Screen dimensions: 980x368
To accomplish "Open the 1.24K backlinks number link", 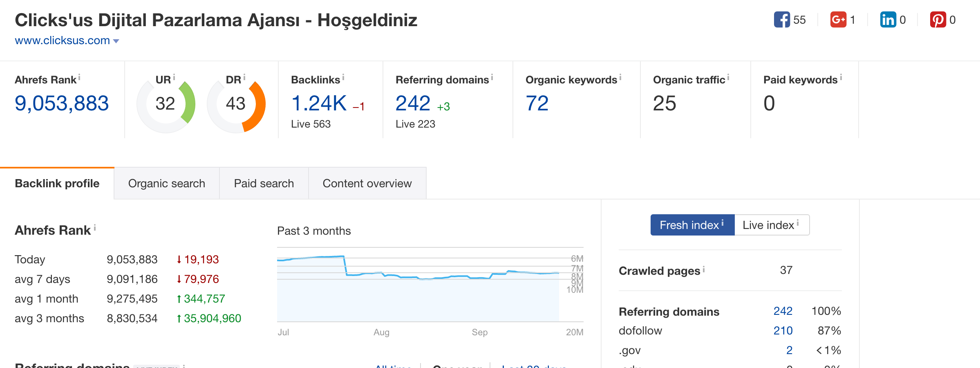I will click(x=319, y=103).
